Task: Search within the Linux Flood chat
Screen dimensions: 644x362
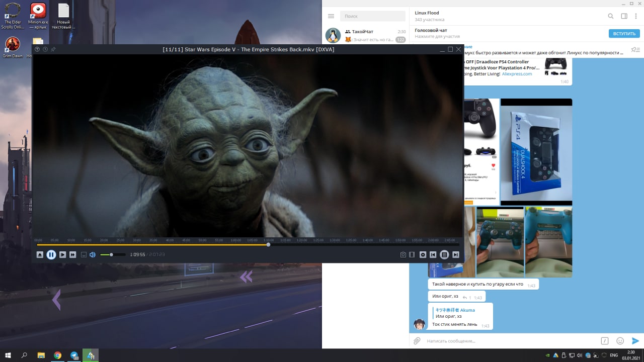Action: [611, 16]
